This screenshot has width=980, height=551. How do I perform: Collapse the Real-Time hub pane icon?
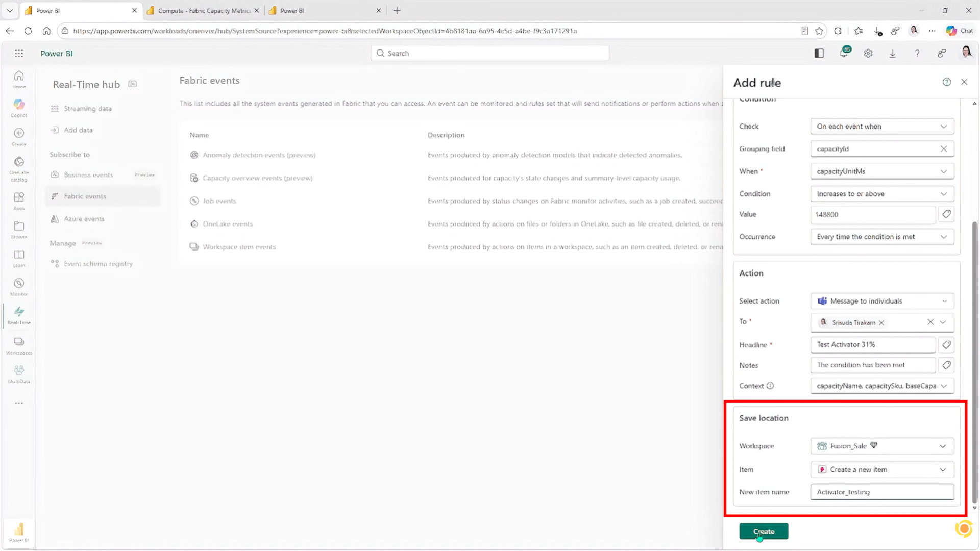[133, 84]
